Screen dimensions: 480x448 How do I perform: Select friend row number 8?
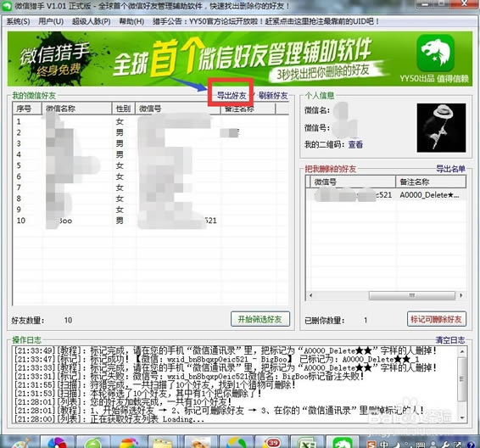click(150, 199)
